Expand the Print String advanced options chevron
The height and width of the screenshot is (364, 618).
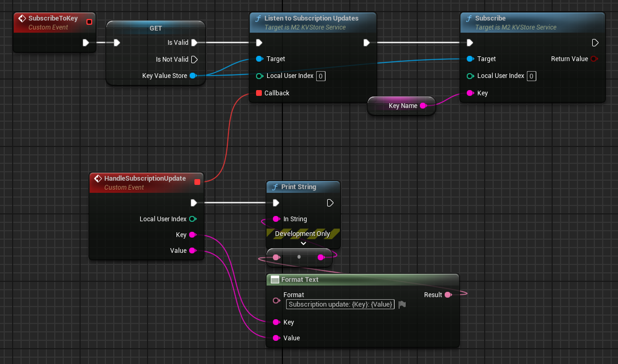pyautogui.click(x=303, y=243)
